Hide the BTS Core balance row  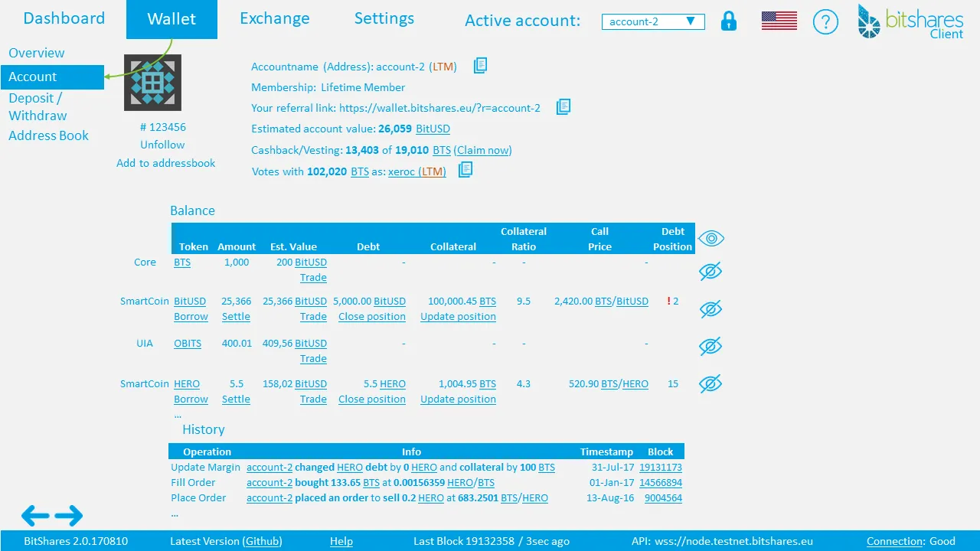(x=710, y=272)
